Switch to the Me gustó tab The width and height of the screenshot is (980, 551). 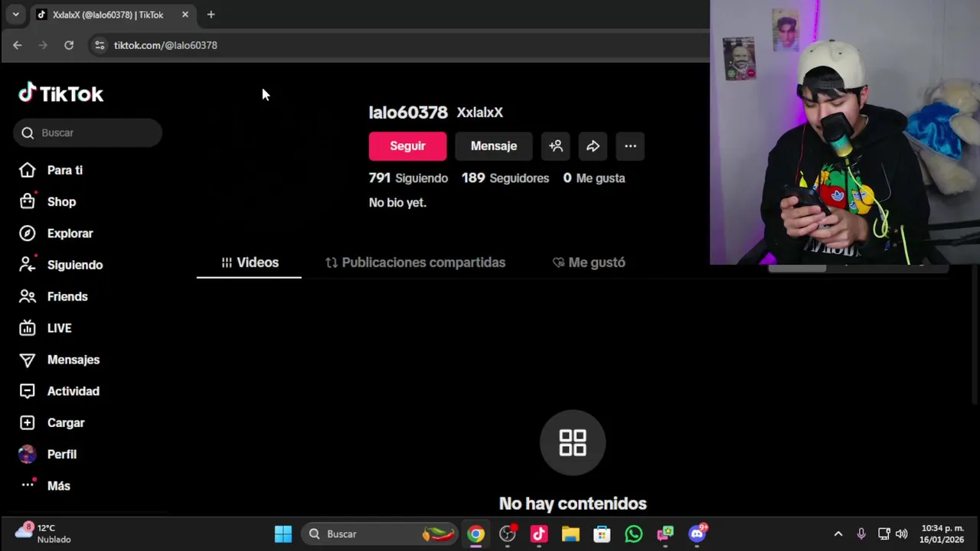point(589,262)
